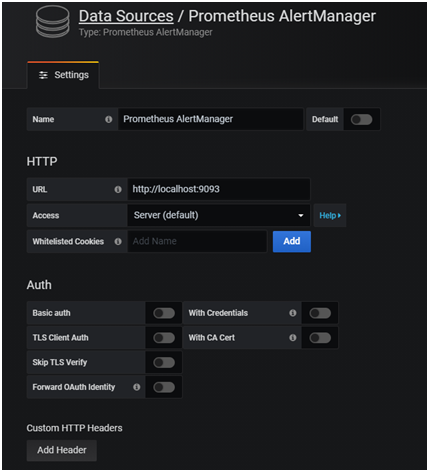This screenshot has width=429, height=472.
Task: Turn on TLS Client Auth
Action: click(164, 338)
